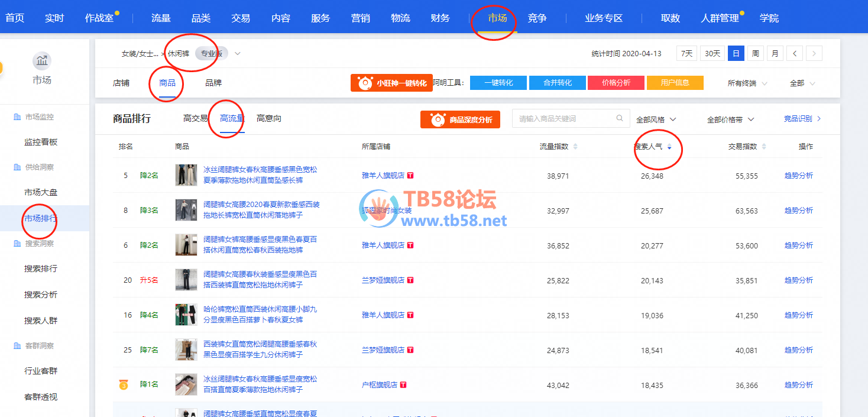Expand the category 专业版 dropdown chevron
The height and width of the screenshot is (417, 868).
pos(237,54)
